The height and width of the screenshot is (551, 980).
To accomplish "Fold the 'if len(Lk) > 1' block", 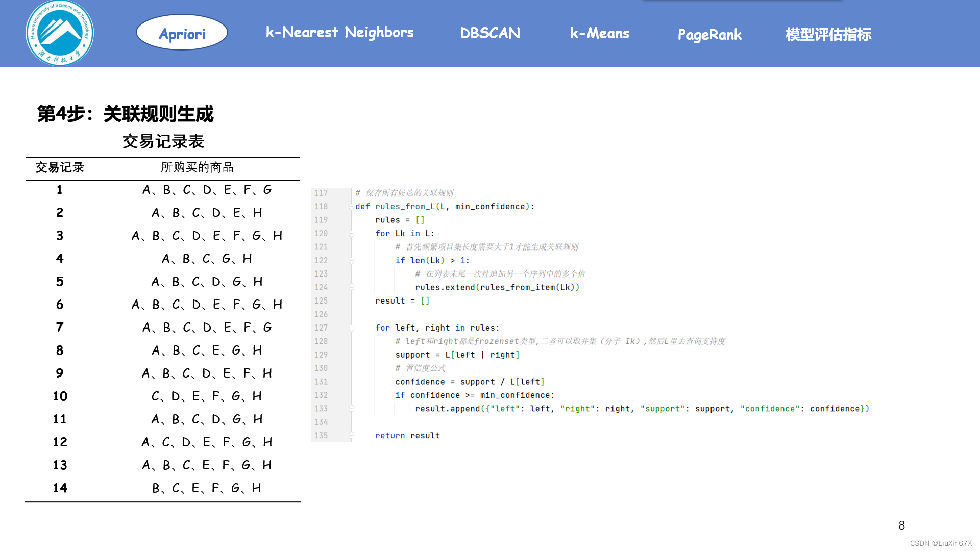I will click(351, 261).
